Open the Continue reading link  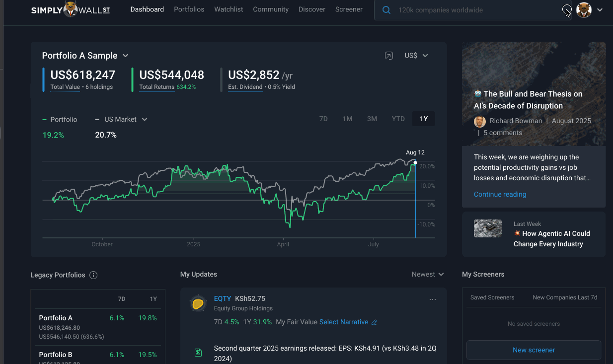point(500,194)
